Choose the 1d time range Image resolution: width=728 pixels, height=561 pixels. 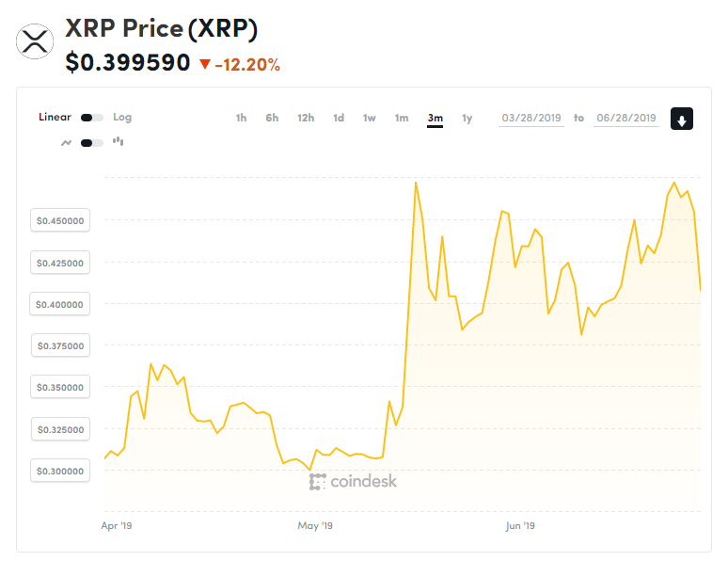click(x=339, y=118)
